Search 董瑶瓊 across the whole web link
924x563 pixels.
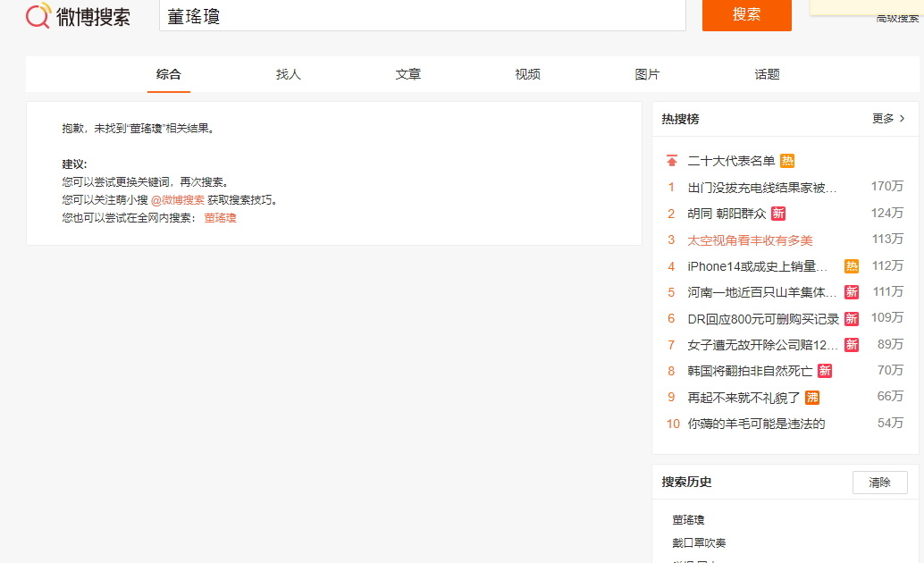point(220,218)
